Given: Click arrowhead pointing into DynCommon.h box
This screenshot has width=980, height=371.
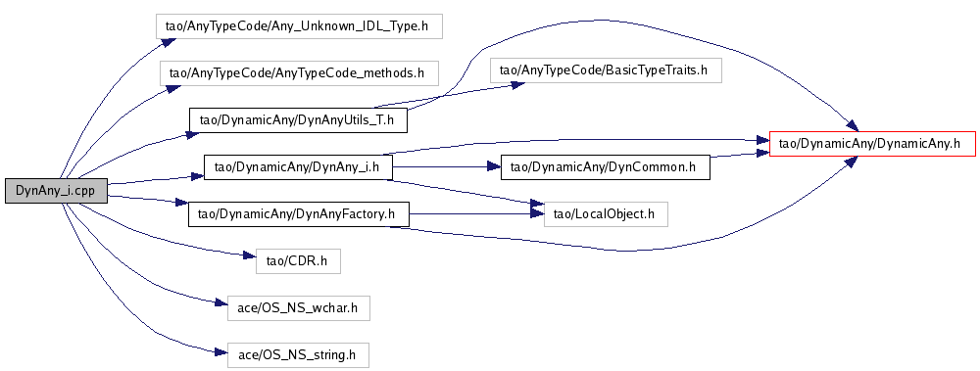Looking at the screenshot, I should tap(495, 167).
